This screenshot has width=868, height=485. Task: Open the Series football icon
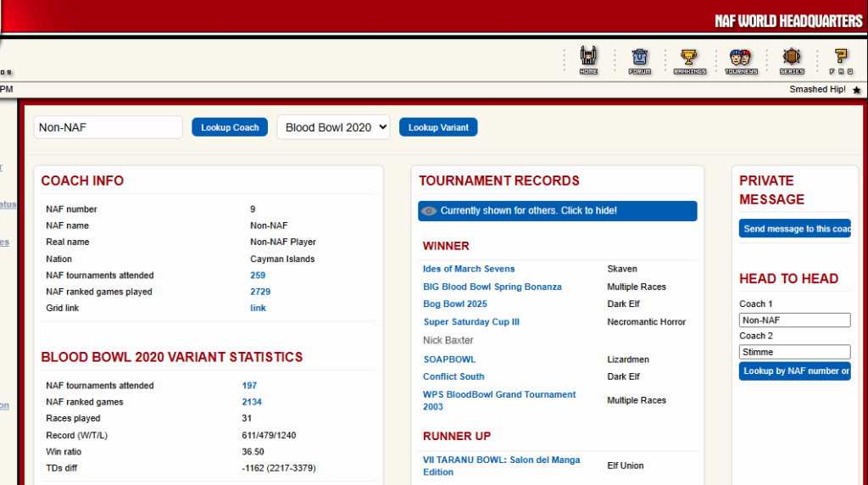point(792,60)
